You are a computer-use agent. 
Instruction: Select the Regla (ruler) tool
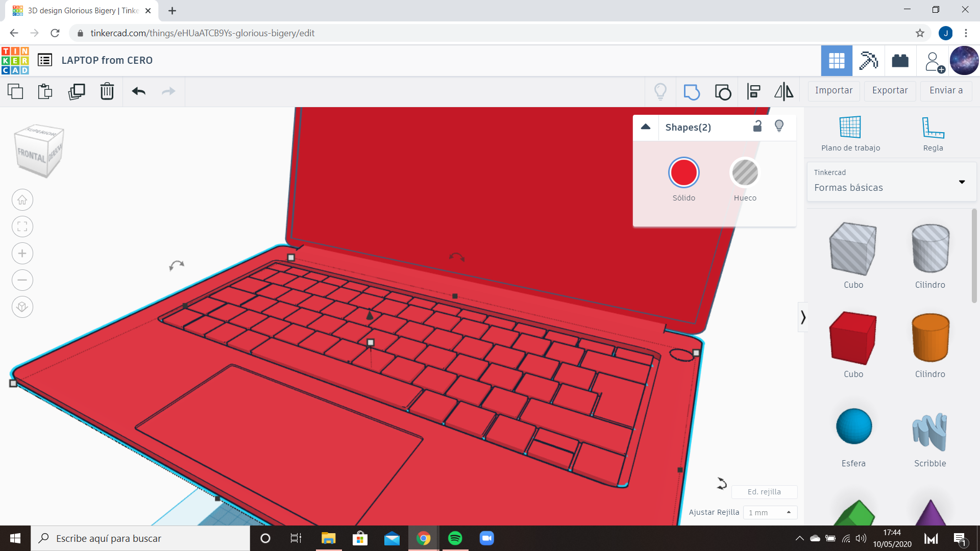(933, 133)
